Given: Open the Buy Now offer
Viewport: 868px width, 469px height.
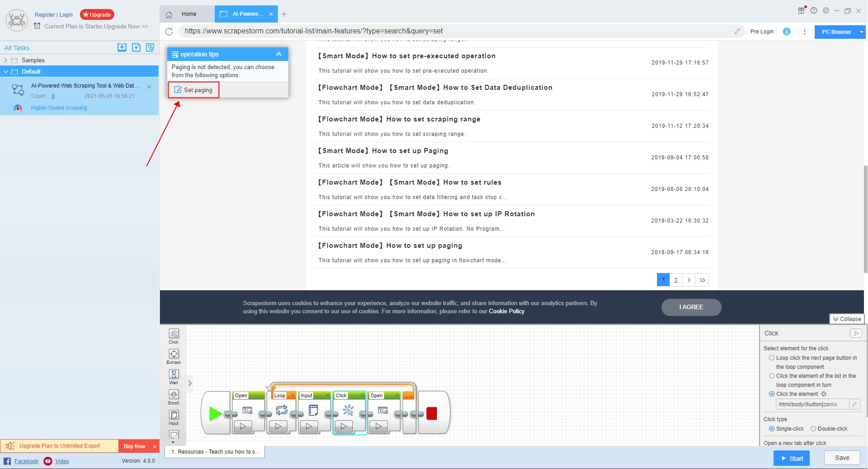Looking at the screenshot, I should pos(134,446).
